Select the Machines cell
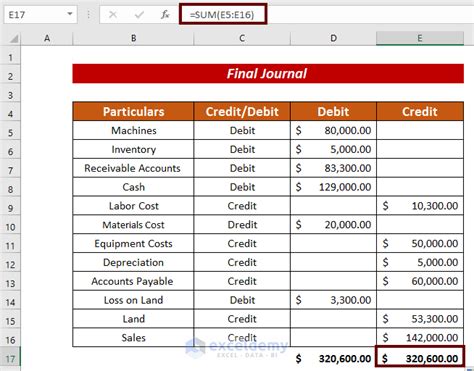 [133, 130]
